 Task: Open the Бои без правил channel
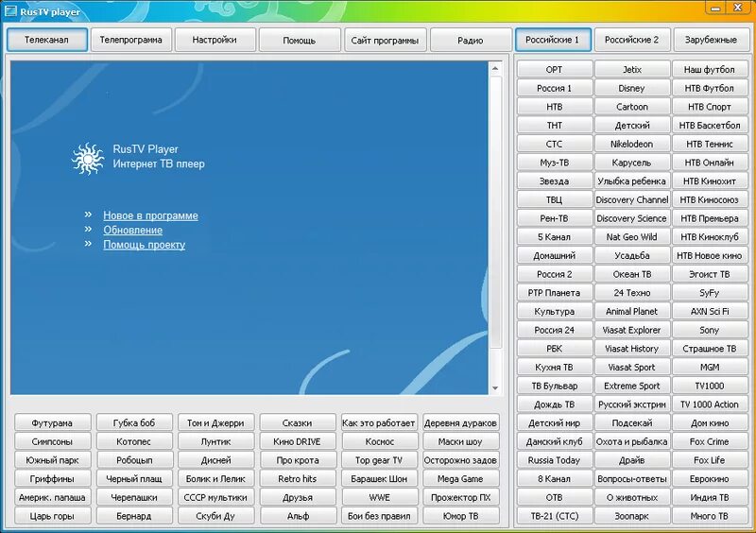tap(379, 516)
